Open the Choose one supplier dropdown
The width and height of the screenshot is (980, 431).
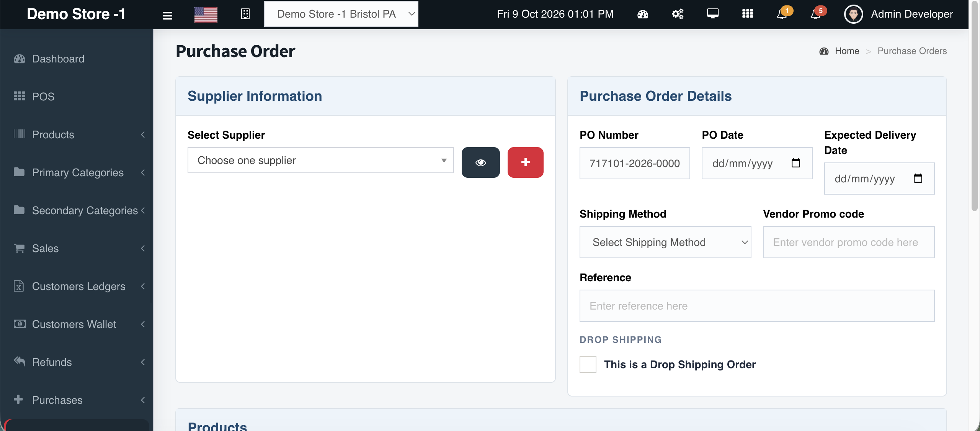point(321,161)
